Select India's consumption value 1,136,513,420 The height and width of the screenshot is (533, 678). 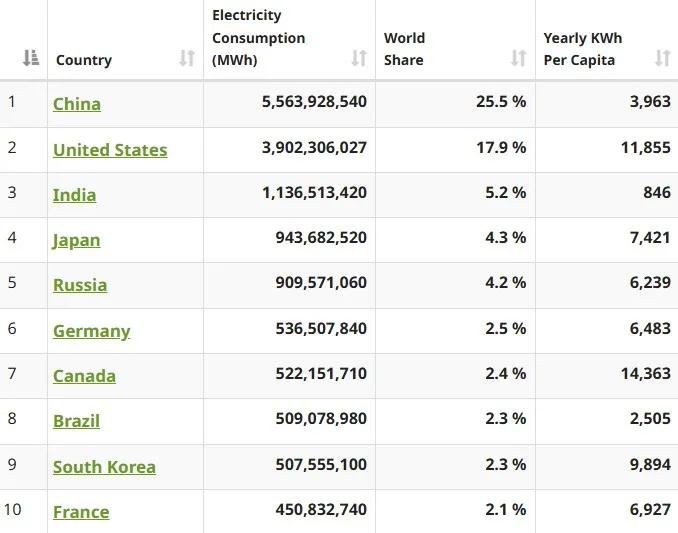(x=314, y=192)
